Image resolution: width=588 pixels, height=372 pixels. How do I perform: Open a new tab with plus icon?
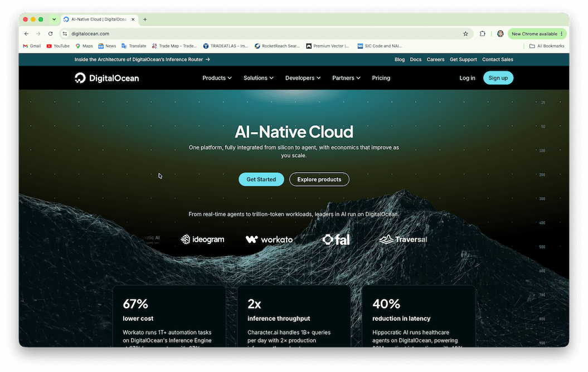coord(145,19)
